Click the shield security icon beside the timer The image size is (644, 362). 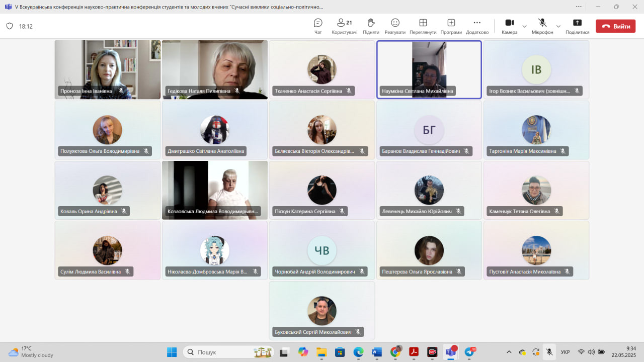pos(10,26)
